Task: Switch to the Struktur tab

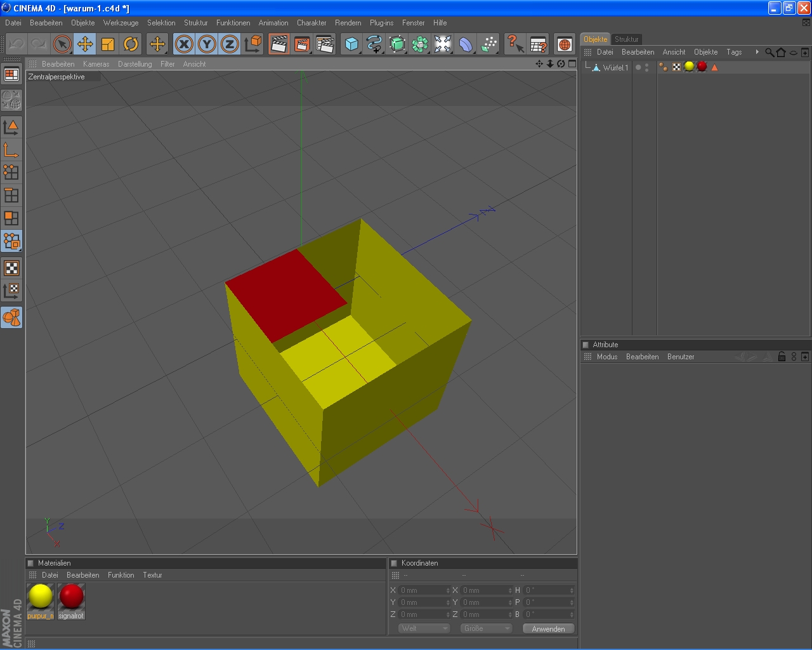Action: [x=627, y=39]
